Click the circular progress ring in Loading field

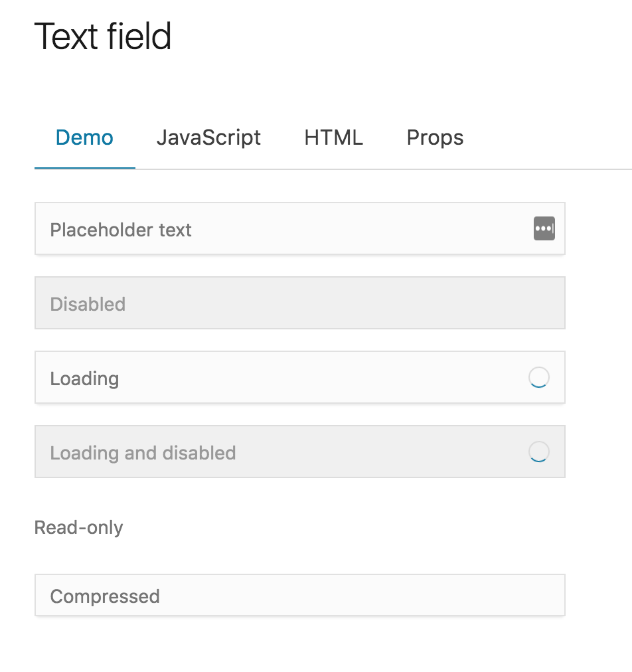[x=539, y=377]
